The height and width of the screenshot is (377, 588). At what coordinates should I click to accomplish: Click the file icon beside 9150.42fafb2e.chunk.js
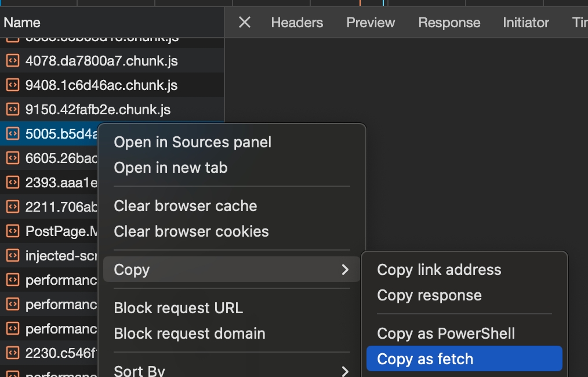pyautogui.click(x=12, y=110)
